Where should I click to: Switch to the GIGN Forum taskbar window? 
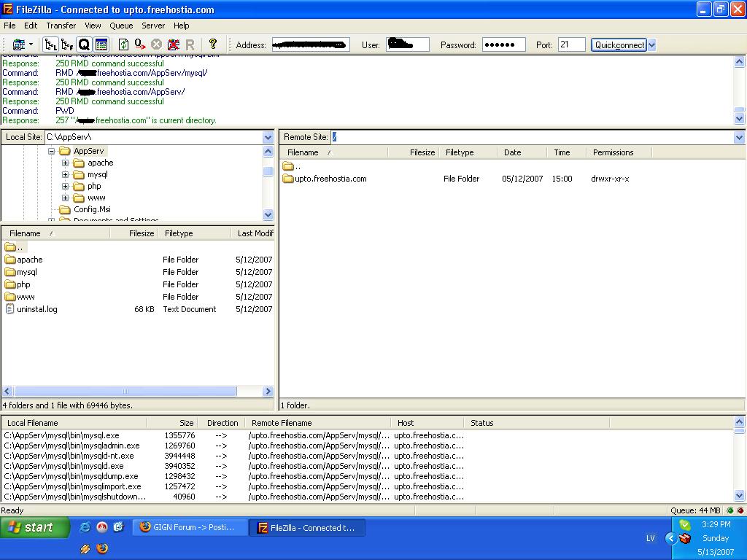click(x=190, y=528)
